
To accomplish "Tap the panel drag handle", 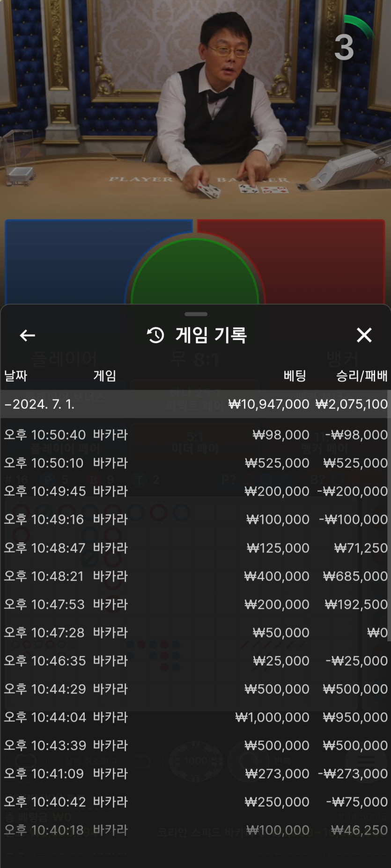I will (x=196, y=314).
